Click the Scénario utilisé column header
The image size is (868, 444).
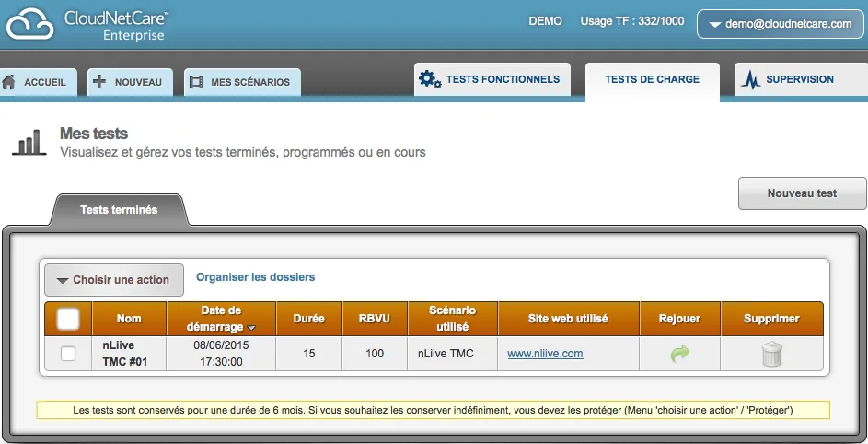coord(453,319)
